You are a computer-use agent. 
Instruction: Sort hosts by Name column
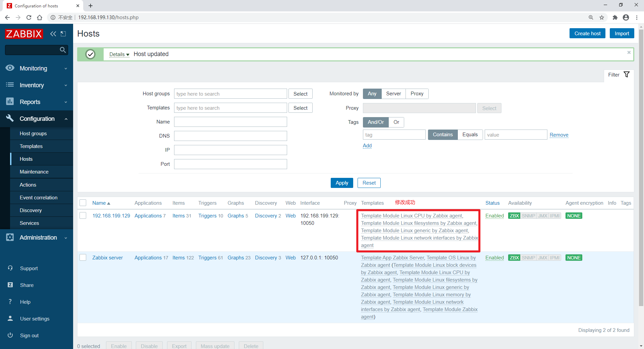(x=101, y=203)
